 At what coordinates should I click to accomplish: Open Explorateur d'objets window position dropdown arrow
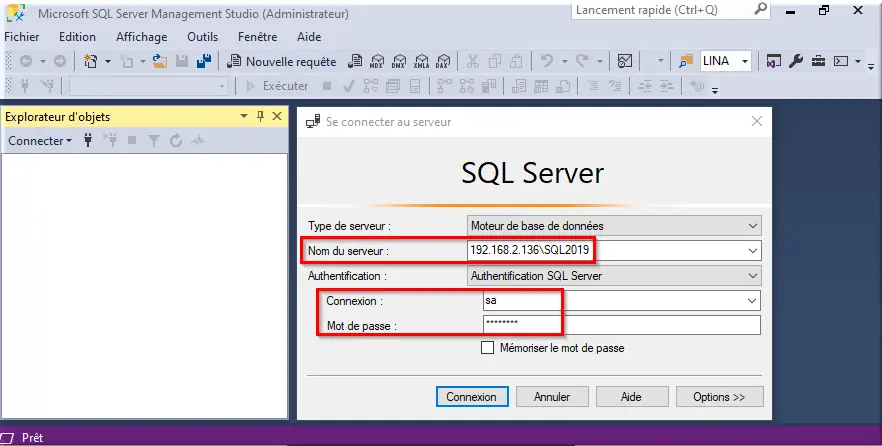tap(244, 116)
